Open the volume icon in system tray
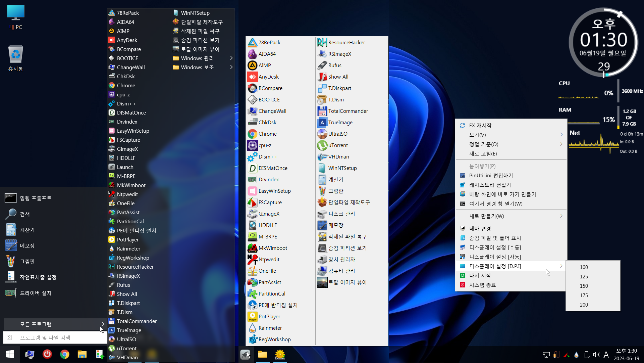 (596, 355)
